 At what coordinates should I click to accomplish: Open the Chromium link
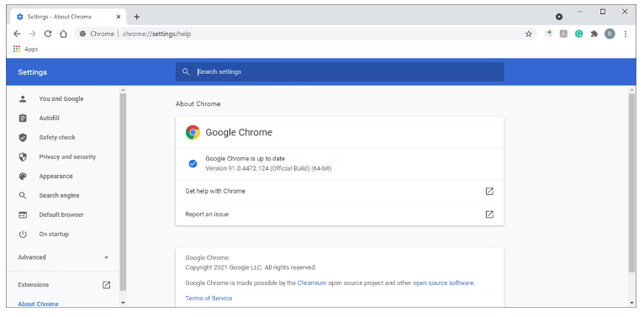point(312,283)
